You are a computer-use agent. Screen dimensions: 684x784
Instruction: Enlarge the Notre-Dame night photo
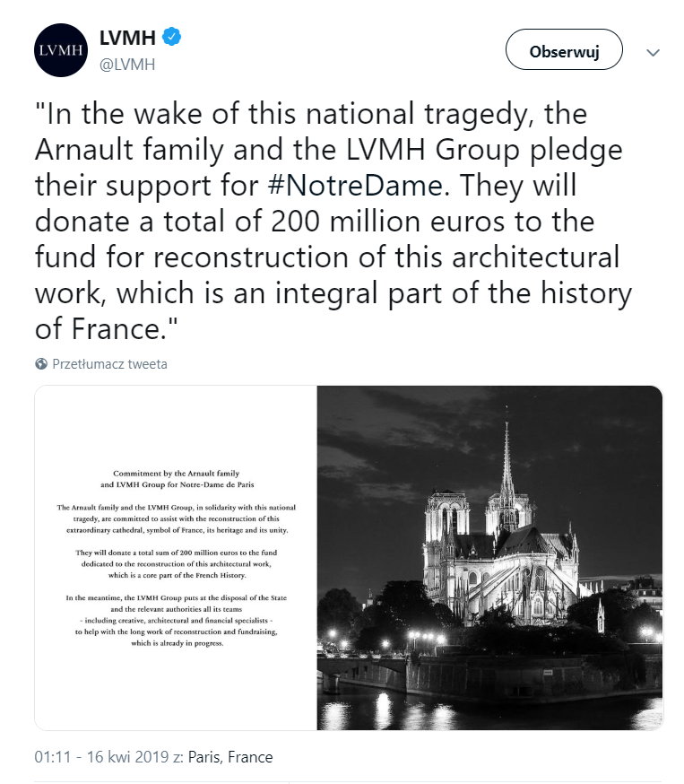click(x=489, y=558)
